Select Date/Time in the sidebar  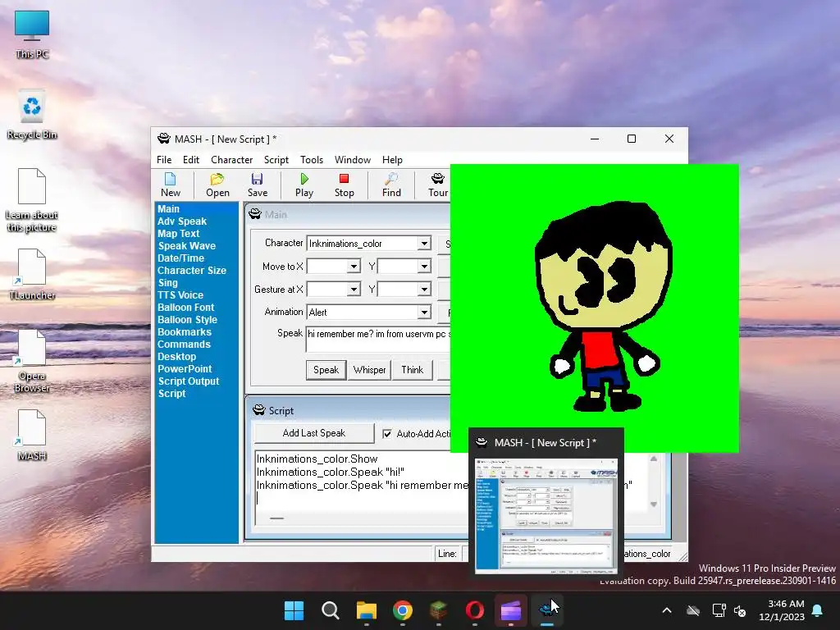(x=180, y=258)
